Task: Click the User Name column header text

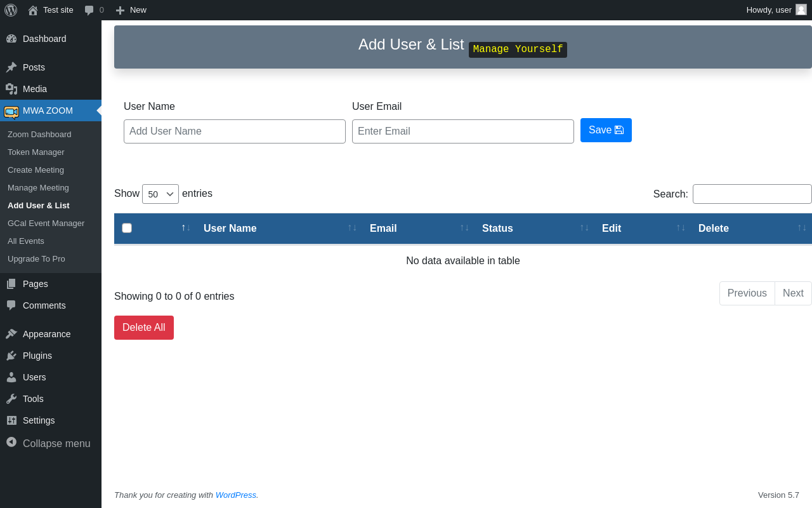Action: click(230, 229)
